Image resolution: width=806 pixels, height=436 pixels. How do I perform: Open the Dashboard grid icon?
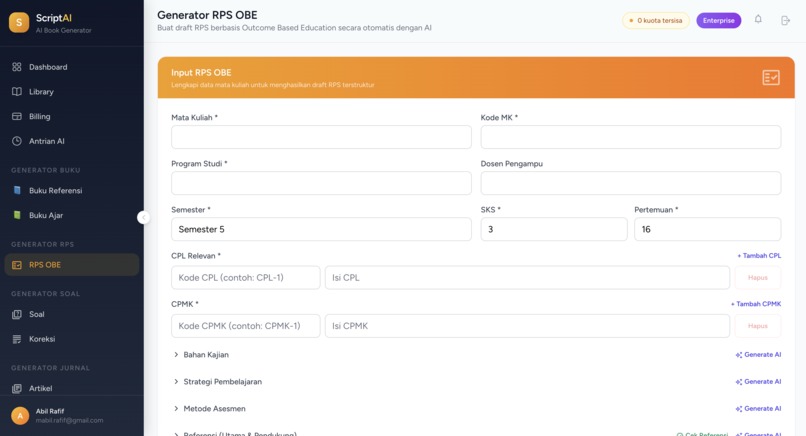click(17, 67)
